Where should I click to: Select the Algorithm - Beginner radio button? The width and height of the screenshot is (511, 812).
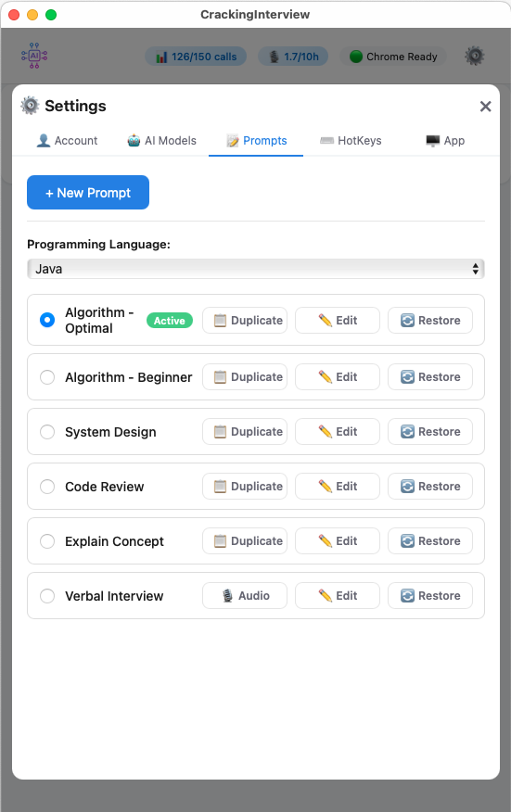point(47,377)
